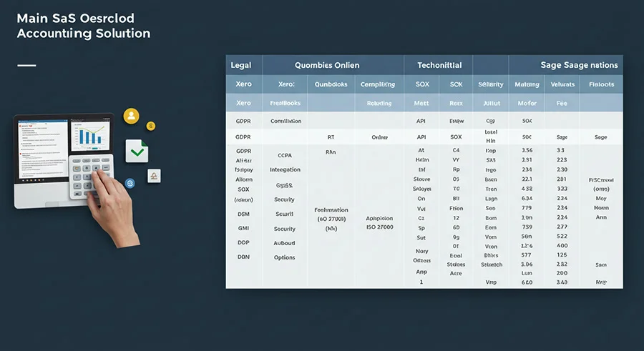Click the "SOK" column header

click(456, 84)
